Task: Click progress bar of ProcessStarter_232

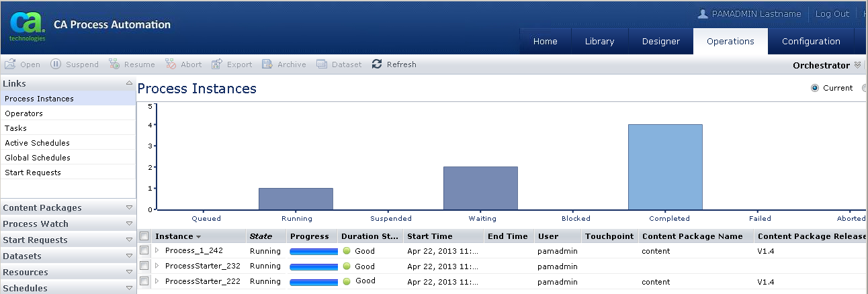Action: tap(314, 266)
